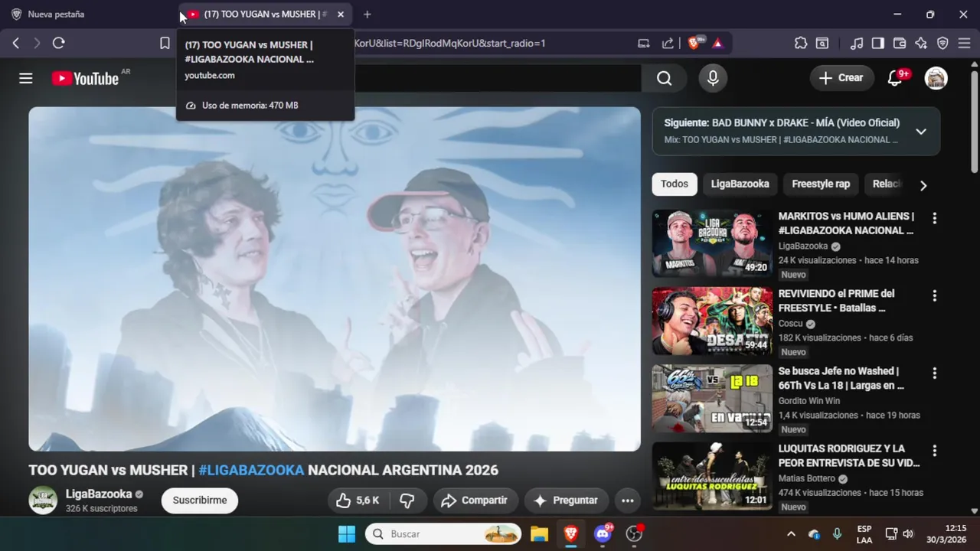Click the video player area
The width and height of the screenshot is (980, 551).
pos(335,279)
